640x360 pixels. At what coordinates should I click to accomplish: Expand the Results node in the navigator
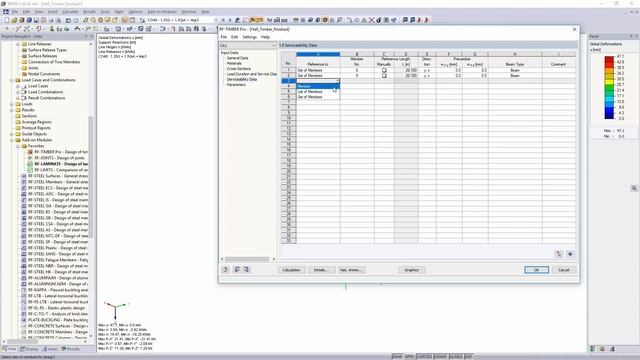point(11,110)
